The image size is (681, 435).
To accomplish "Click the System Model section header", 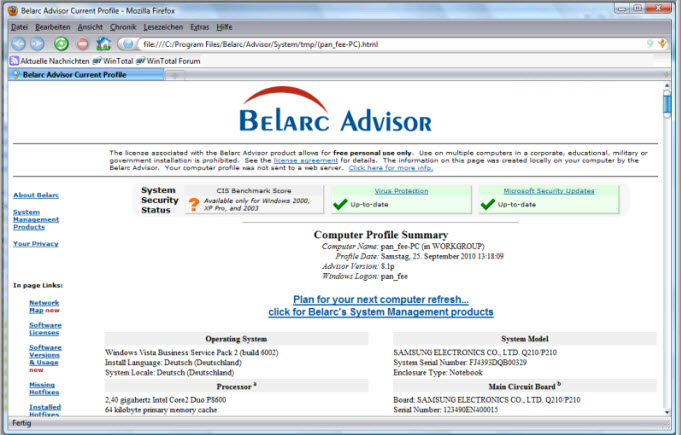I will coord(525,339).
